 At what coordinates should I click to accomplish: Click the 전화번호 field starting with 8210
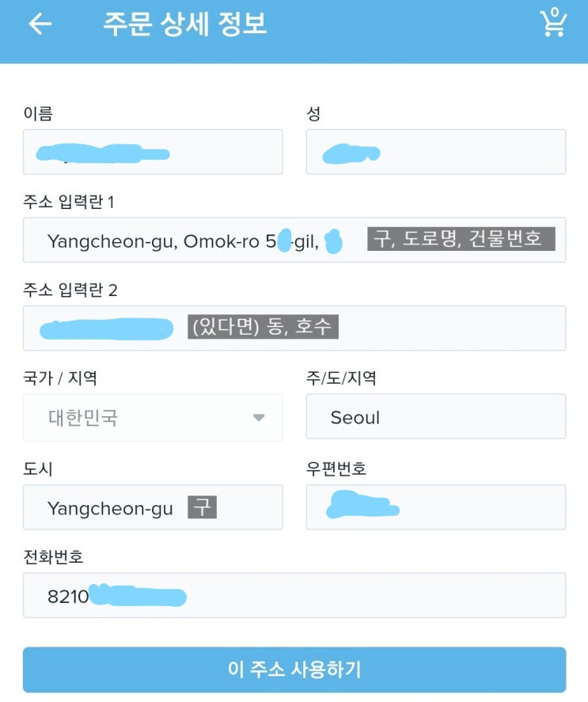pos(294,595)
